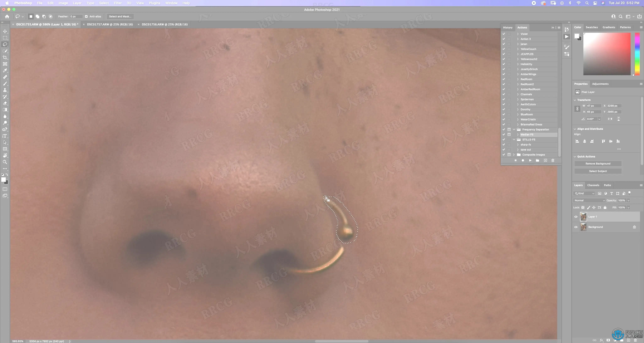Open the Layer menu

coord(77,3)
